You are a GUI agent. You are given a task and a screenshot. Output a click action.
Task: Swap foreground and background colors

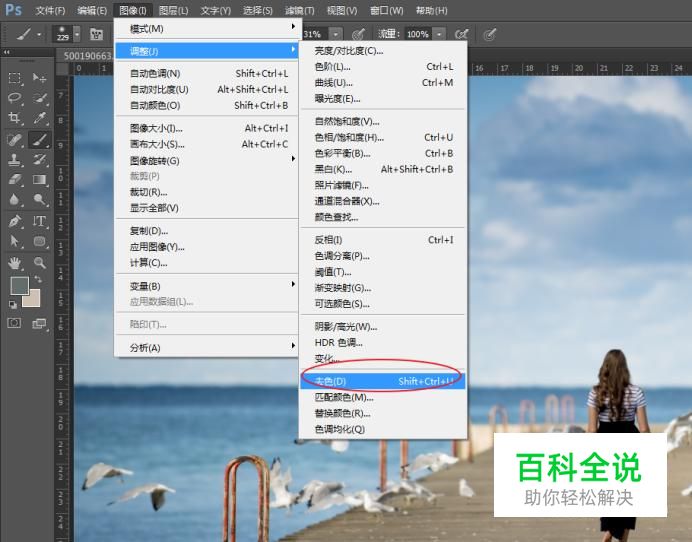click(38, 279)
